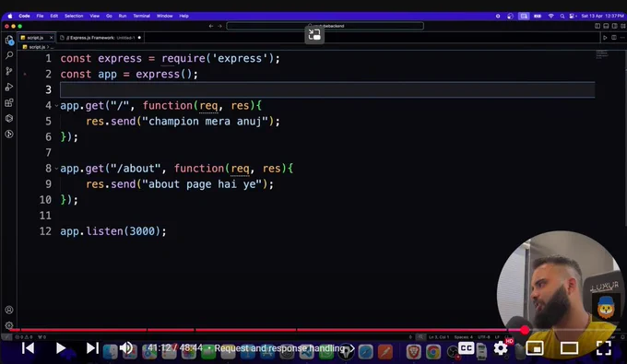
Task: Click Spaces: 4 in status bar
Action: tap(463, 337)
